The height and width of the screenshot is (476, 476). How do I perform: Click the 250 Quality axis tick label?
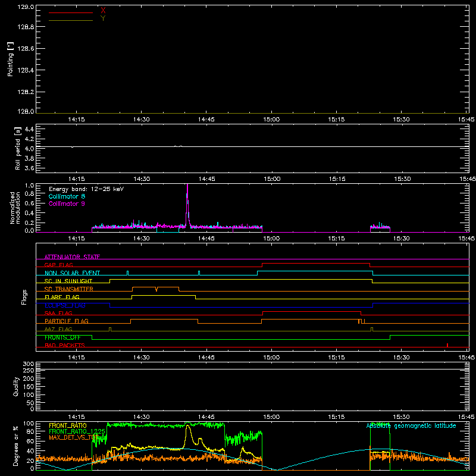(28, 370)
